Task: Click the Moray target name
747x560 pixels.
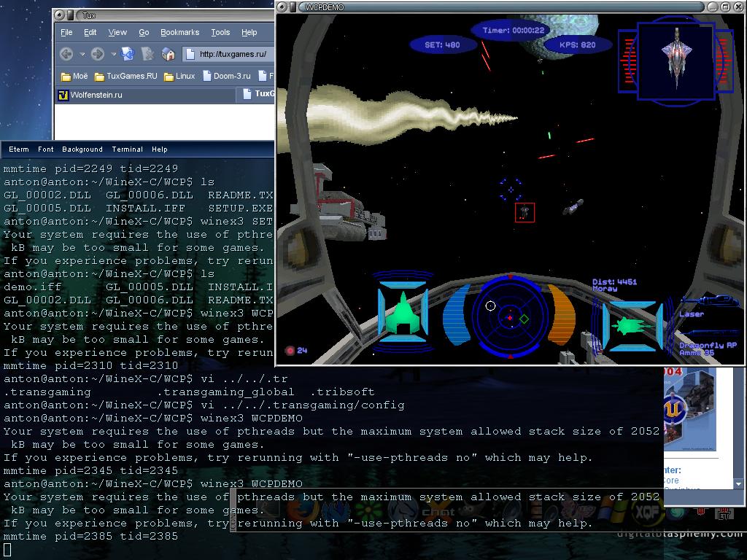Action: point(605,289)
